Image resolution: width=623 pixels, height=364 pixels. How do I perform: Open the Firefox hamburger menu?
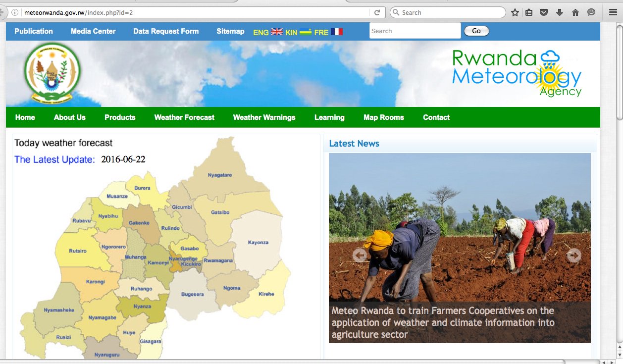(x=613, y=12)
